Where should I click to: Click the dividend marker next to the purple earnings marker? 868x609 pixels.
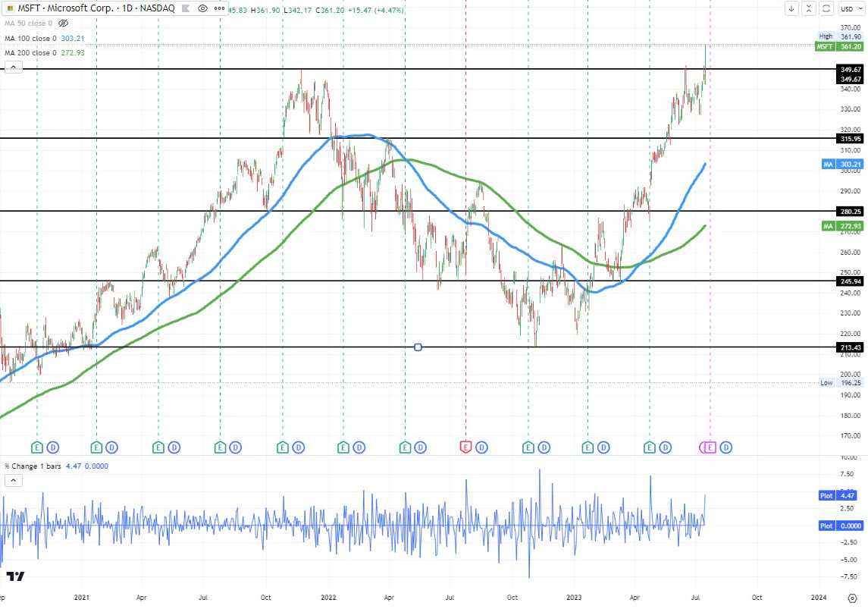click(726, 447)
